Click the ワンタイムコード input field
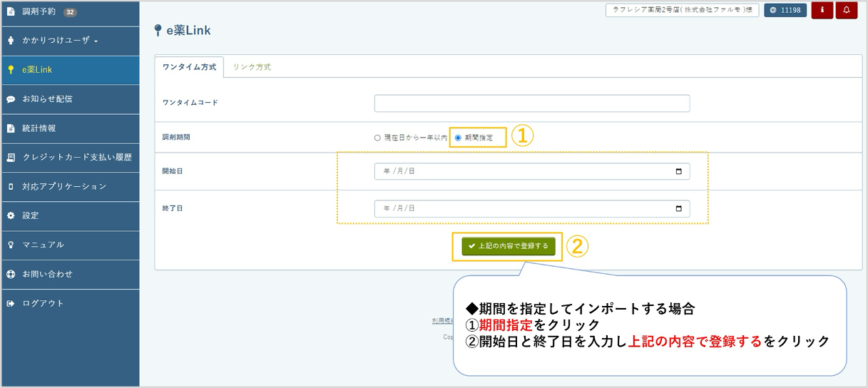 click(531, 103)
